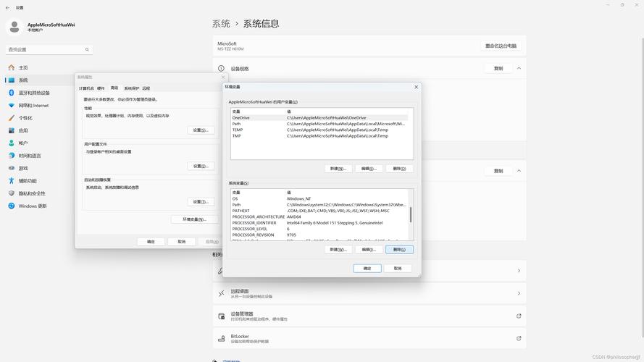644x362 pixels.
Task: Click 删除(D) for user variables
Action: coord(399,169)
